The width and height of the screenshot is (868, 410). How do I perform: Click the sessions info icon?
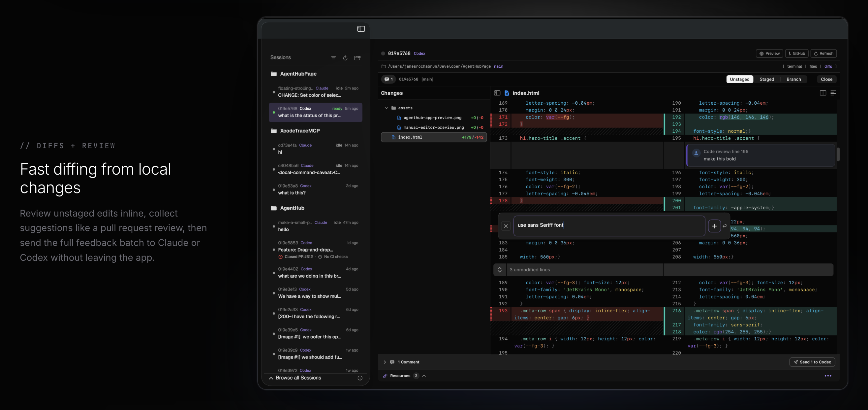coord(360,378)
